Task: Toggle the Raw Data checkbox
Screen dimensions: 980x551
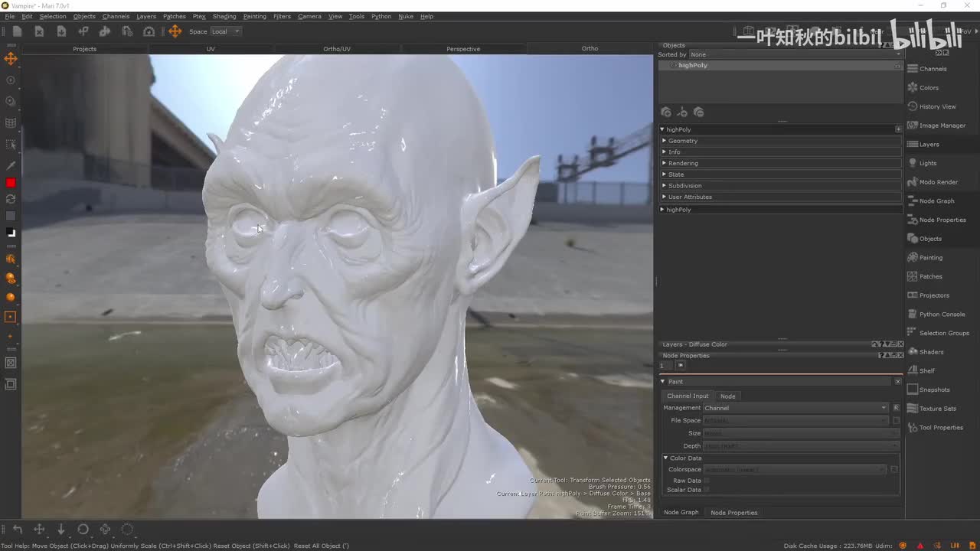Action: [706, 481]
